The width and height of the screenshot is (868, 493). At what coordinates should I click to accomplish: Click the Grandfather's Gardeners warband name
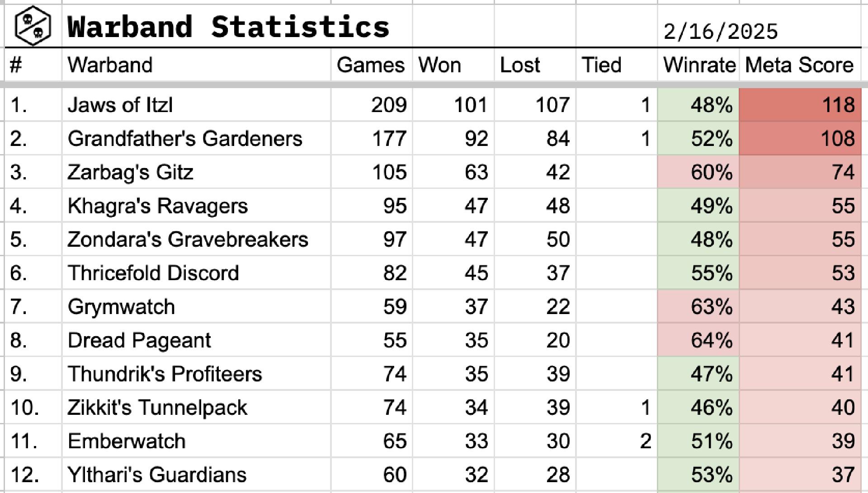coord(184,138)
